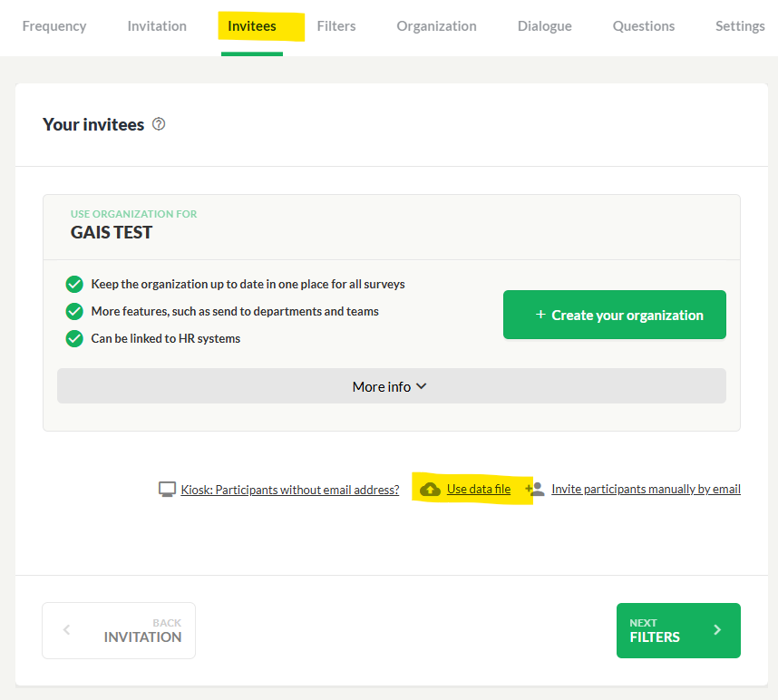This screenshot has width=778, height=700.
Task: Click green checkmark beside Keep the organization up to date
Action: point(74,285)
